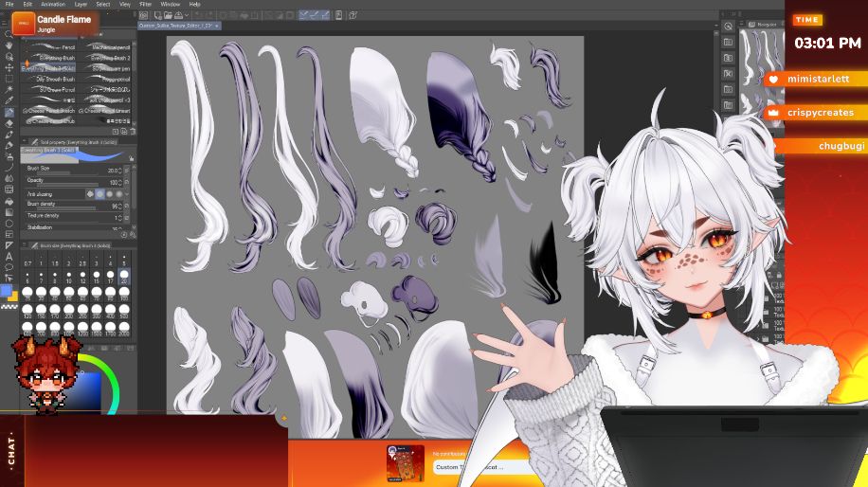
Task: Click the smartphone connect toolbar icon
Action: click(338, 15)
